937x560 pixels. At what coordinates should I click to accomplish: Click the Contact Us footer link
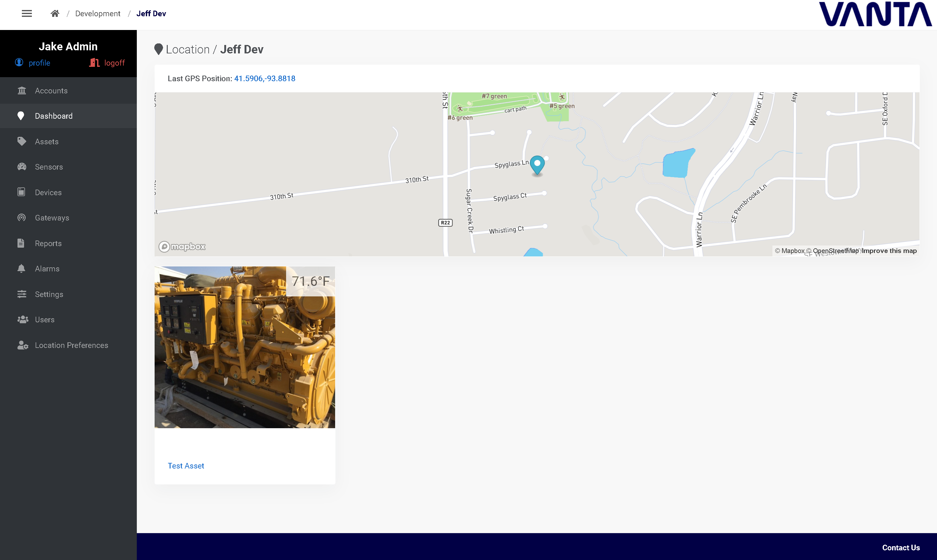901,548
